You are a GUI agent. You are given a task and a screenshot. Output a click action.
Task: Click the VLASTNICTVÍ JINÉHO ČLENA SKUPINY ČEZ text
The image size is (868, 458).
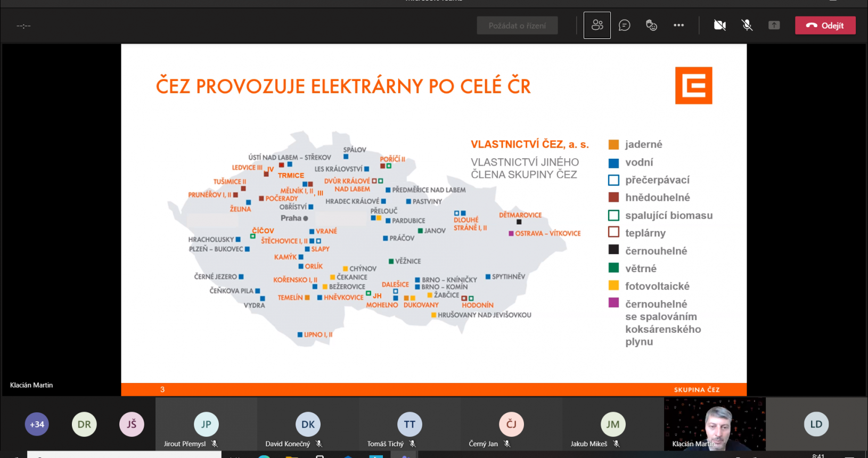point(525,168)
